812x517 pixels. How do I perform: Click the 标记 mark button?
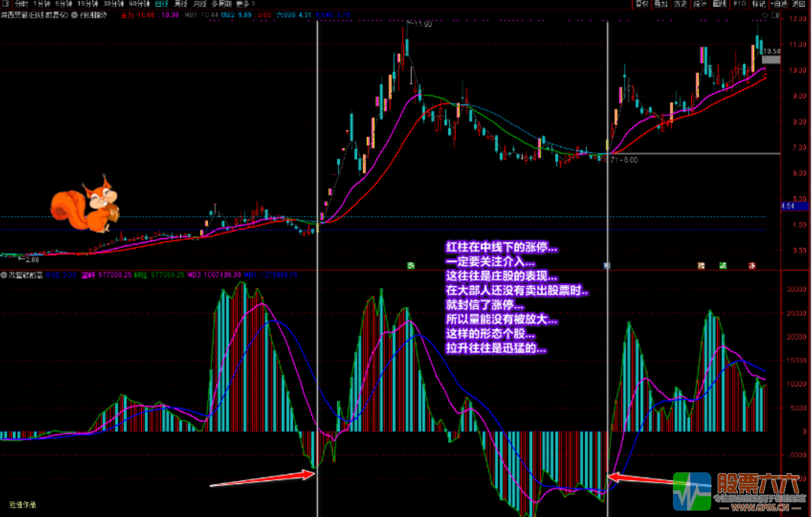(758, 3)
